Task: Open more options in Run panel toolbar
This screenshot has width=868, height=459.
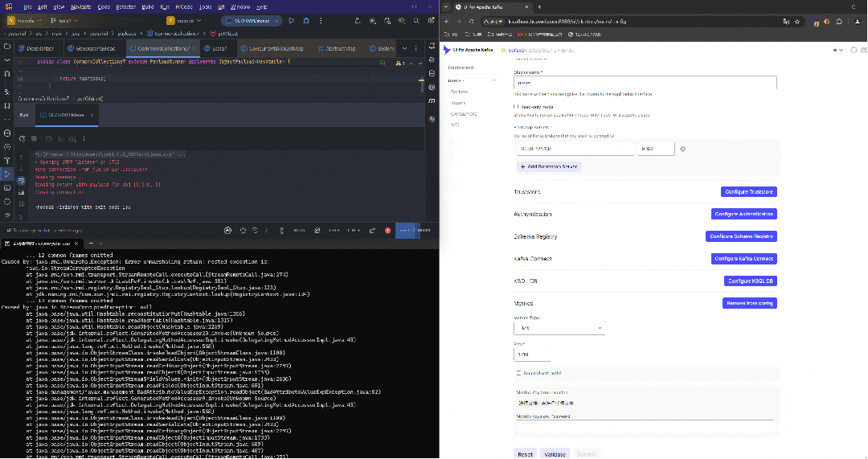Action: pos(84,138)
